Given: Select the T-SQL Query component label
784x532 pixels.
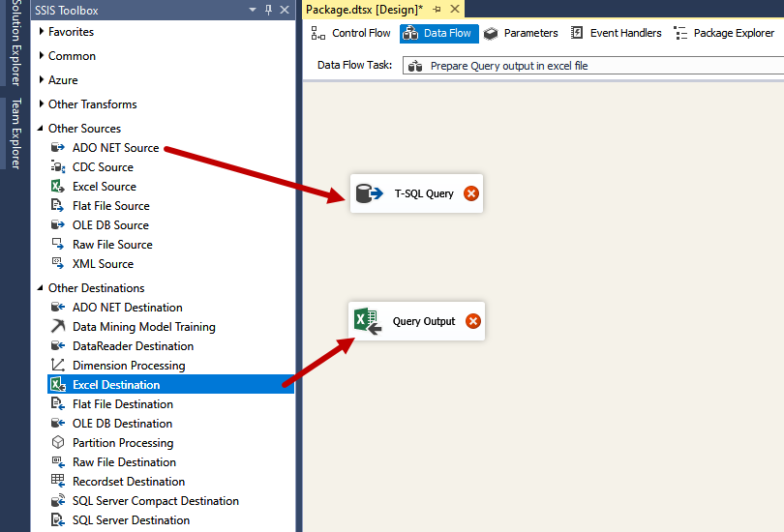Looking at the screenshot, I should pos(424,193).
